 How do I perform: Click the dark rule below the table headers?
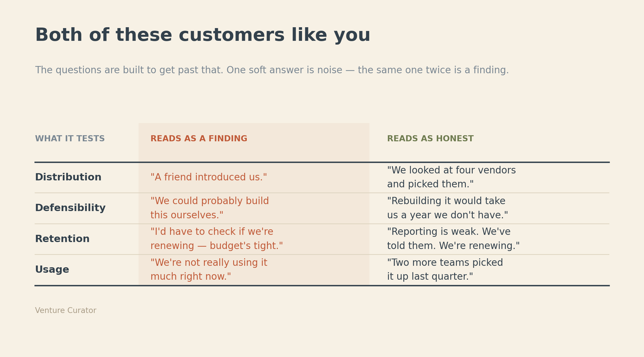322,162
